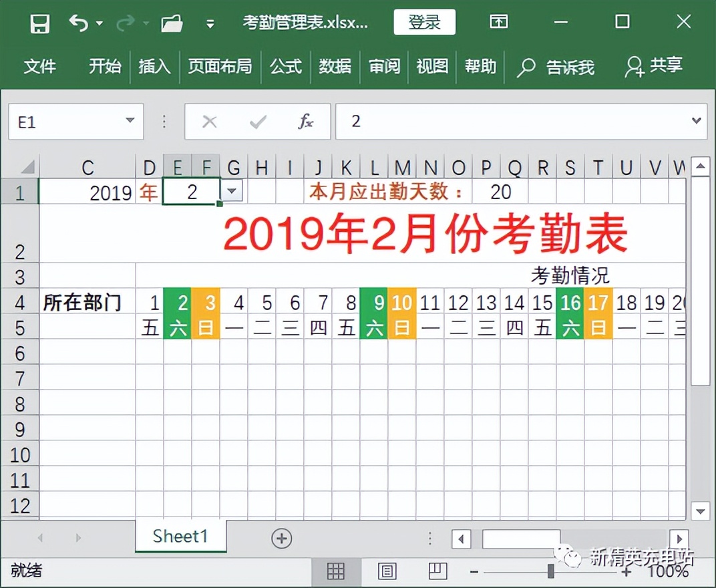The width and height of the screenshot is (716, 588).
Task: Click the Save icon in quick access toolbar
Action: click(x=39, y=22)
